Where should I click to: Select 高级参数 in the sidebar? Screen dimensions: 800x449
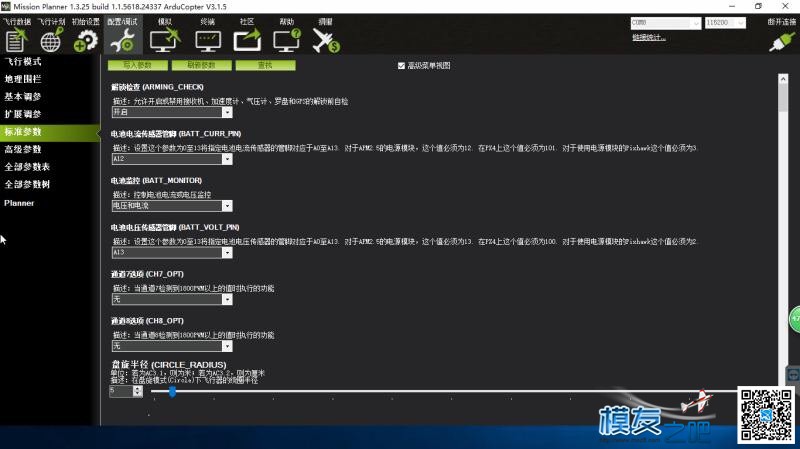click(23, 149)
